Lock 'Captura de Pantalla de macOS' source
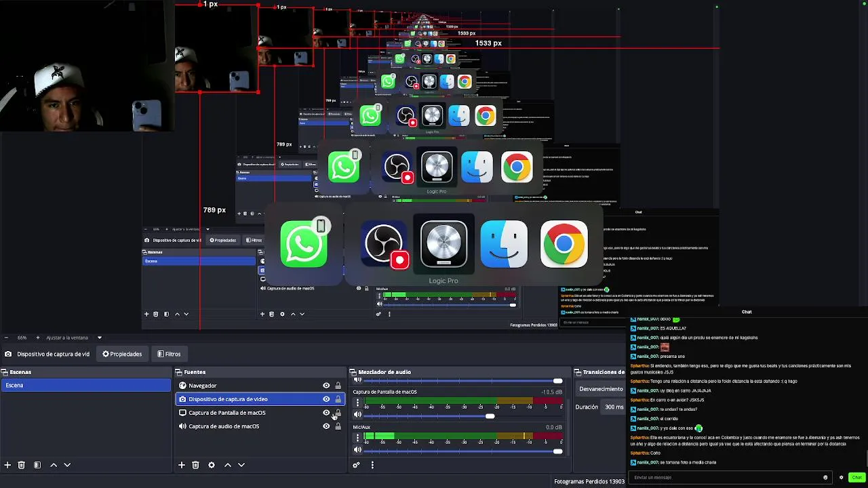This screenshot has height=488, width=868. (338, 413)
